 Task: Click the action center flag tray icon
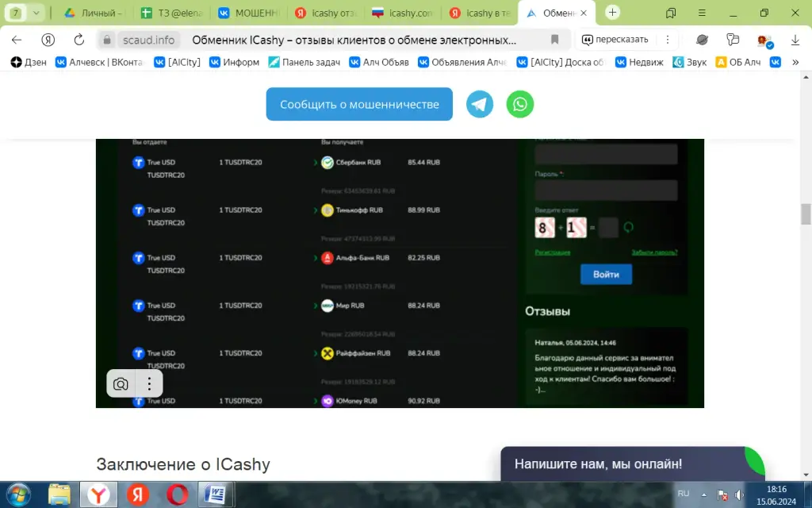[722, 495]
